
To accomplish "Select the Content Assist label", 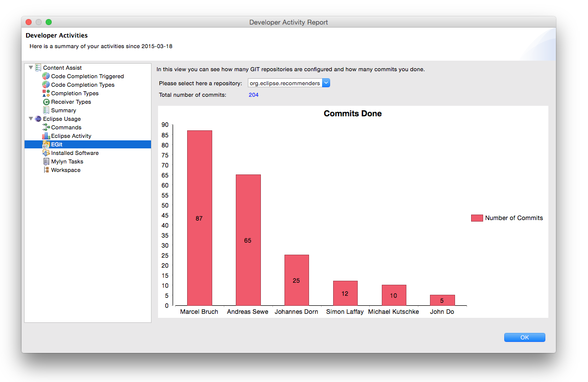I will pyautogui.click(x=62, y=68).
